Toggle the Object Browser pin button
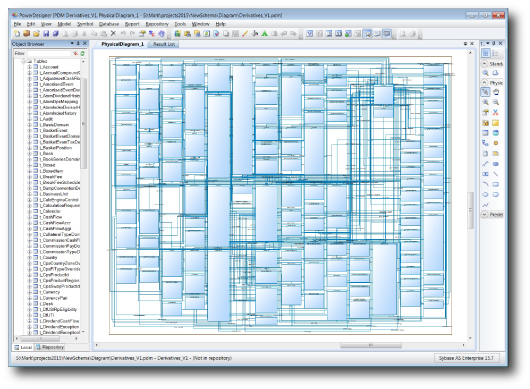 point(78,44)
